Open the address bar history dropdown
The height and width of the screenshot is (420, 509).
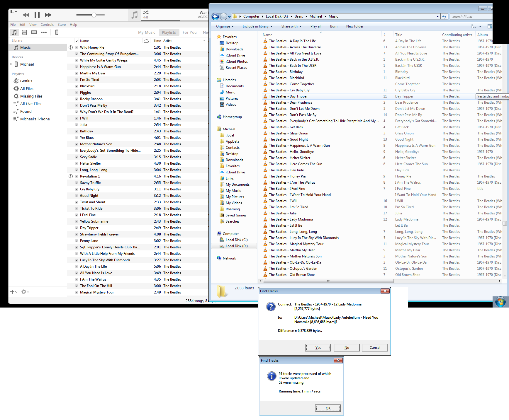[x=437, y=16]
